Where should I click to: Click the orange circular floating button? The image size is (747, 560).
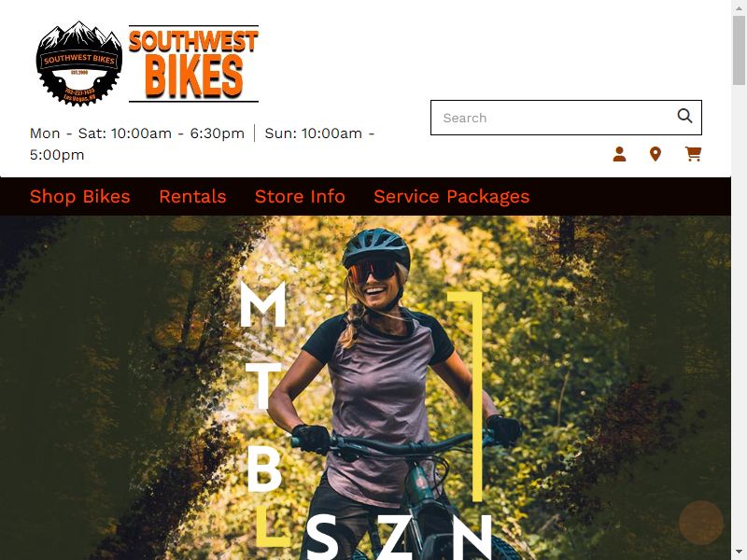701,523
